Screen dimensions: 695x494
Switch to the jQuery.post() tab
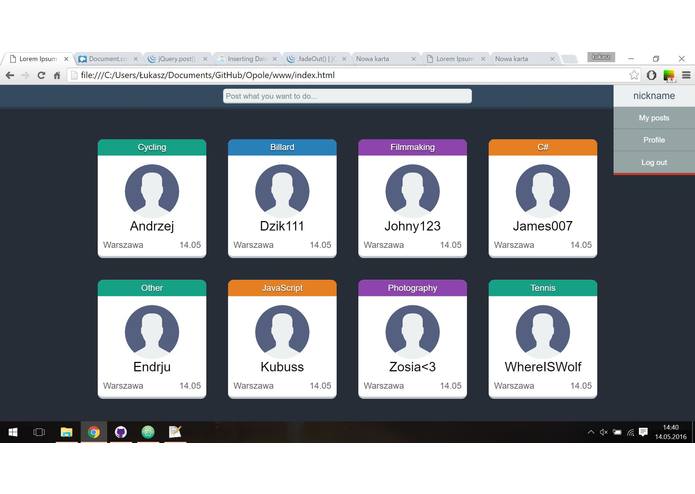[x=176, y=58]
